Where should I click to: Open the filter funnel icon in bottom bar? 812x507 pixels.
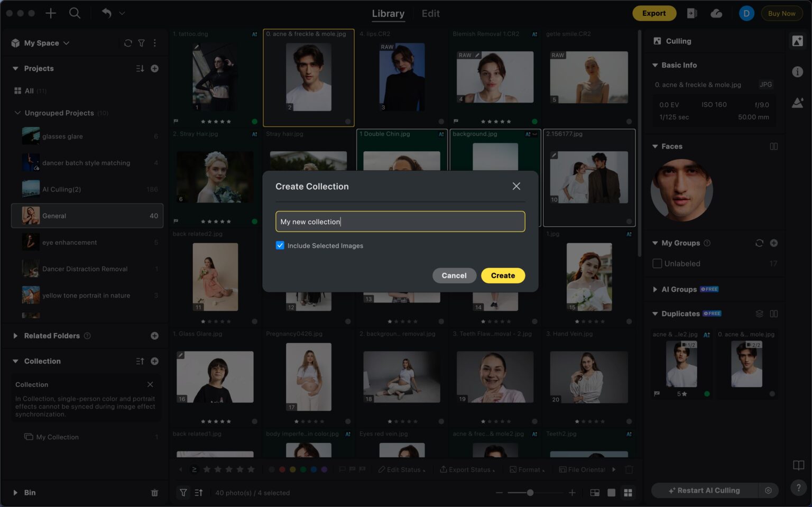[183, 492]
